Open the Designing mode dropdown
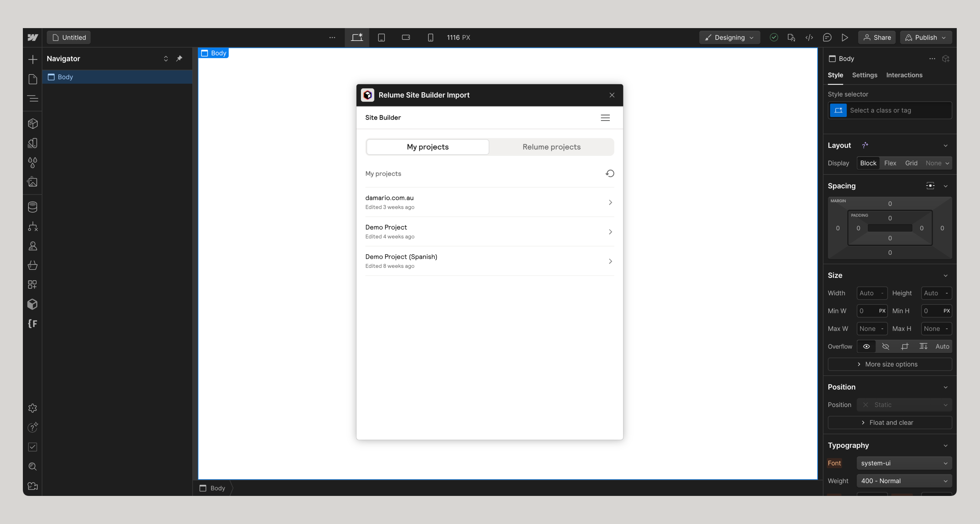 pyautogui.click(x=729, y=37)
